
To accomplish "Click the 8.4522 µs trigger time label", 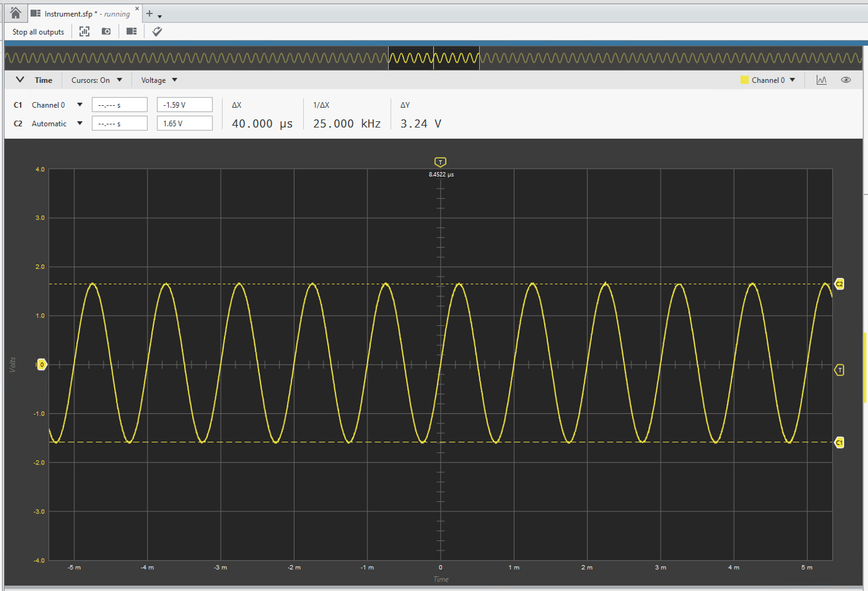I will coord(441,175).
